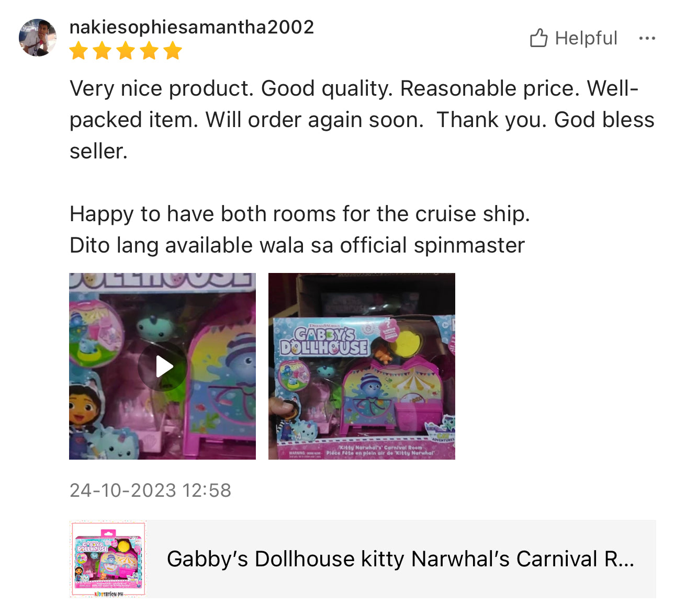
Task: Open the product thumbnail in purchased item bar
Action: click(108, 559)
